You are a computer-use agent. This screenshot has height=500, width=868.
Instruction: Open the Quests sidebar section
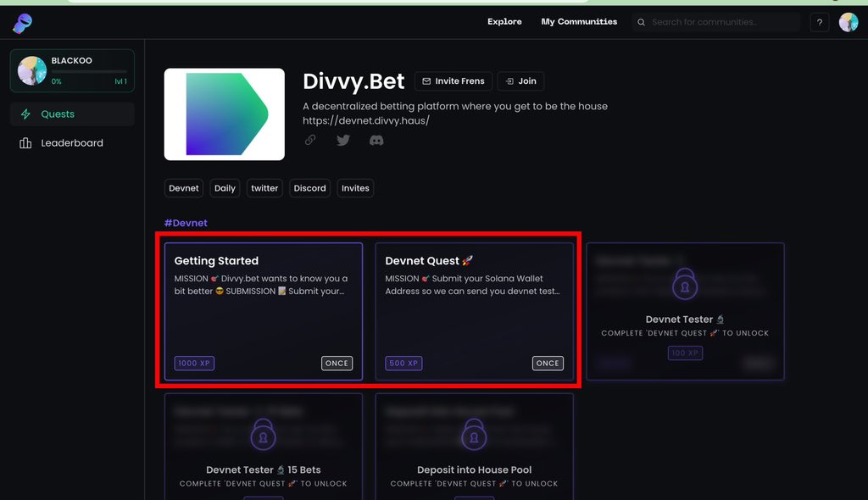click(x=72, y=114)
